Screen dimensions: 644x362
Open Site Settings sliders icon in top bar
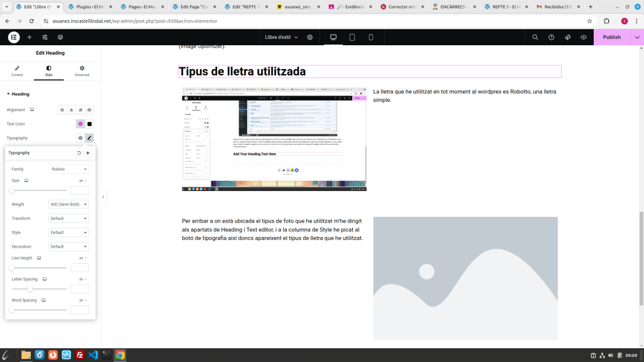point(45,37)
